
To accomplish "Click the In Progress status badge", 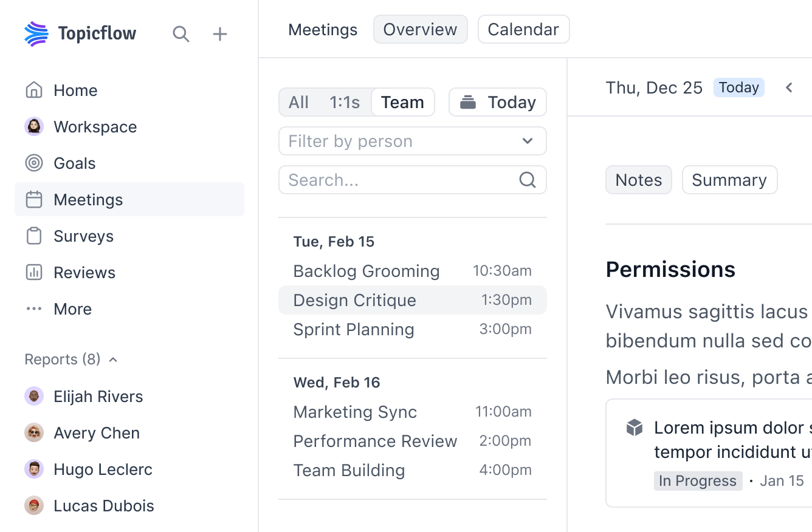I will [698, 480].
